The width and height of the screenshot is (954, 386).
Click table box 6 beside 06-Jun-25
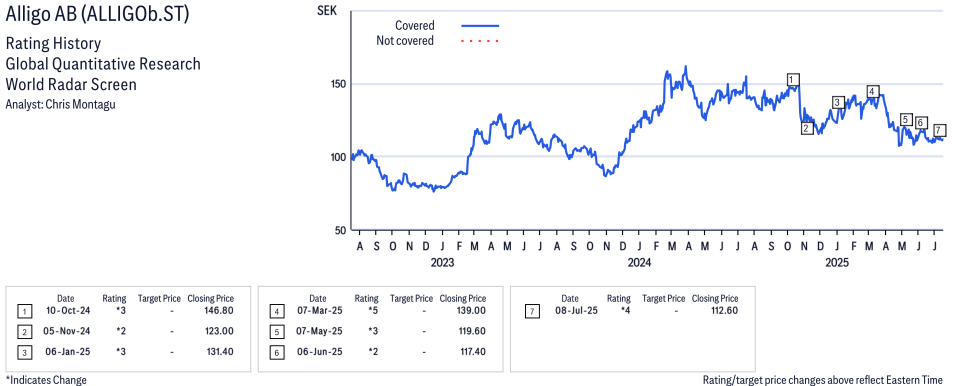(x=276, y=353)
